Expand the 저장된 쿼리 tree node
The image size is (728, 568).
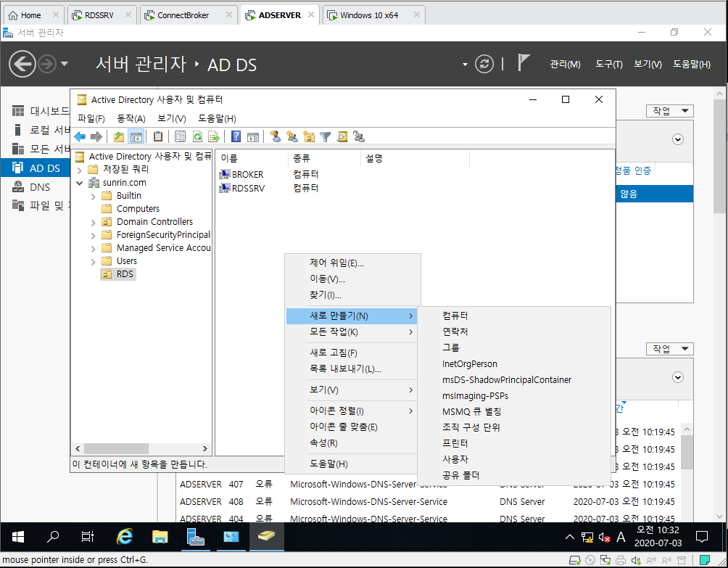tap(79, 170)
